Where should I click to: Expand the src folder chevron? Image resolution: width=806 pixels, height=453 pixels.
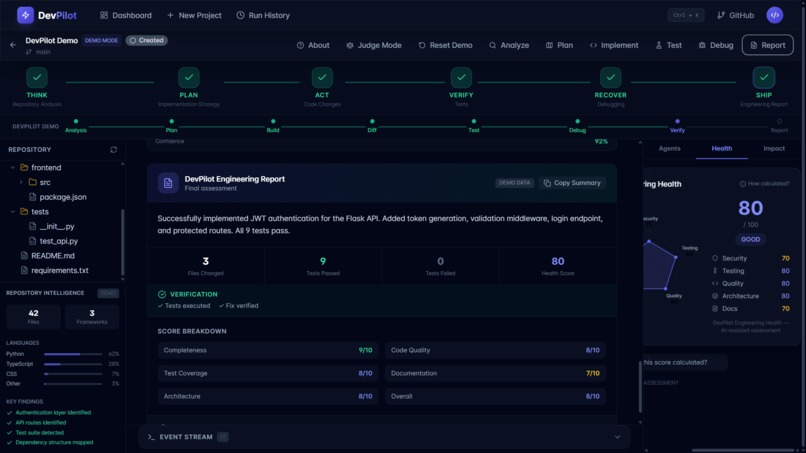(21, 182)
